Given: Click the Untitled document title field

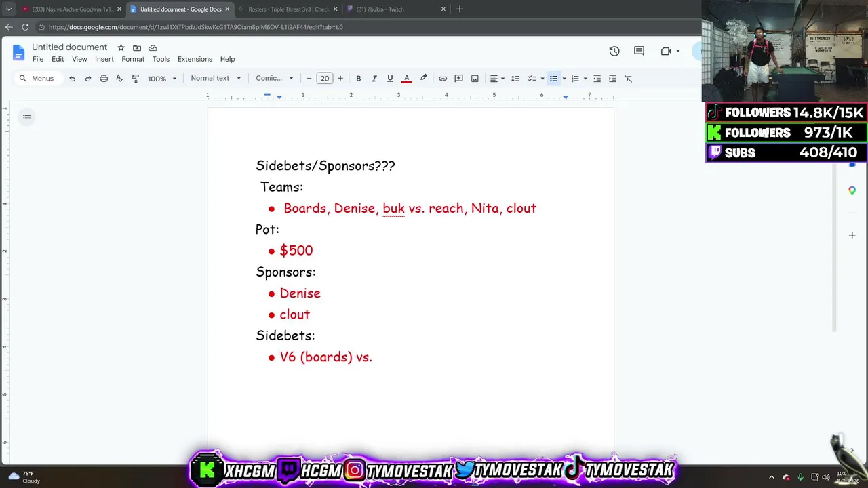Looking at the screenshot, I should (70, 47).
